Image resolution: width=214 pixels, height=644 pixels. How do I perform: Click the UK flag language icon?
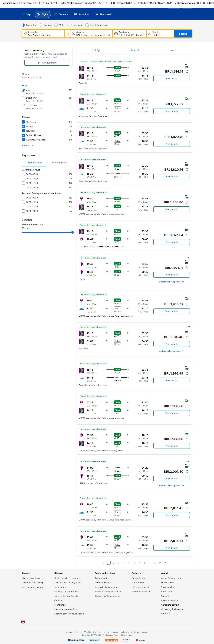click(23, 621)
